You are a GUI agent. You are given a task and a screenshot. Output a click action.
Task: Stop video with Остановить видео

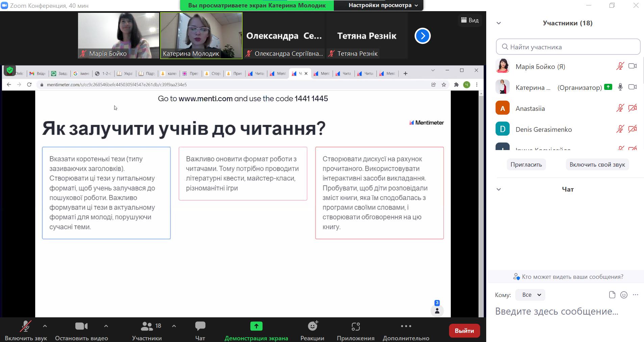tap(81, 326)
